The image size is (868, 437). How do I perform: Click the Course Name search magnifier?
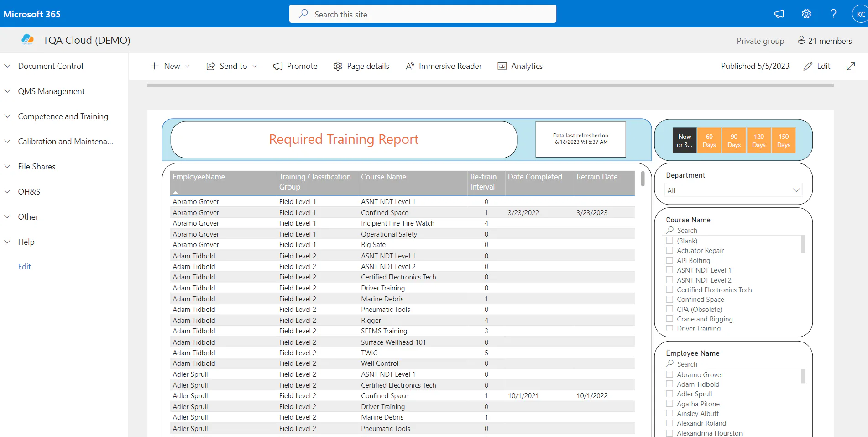(x=670, y=230)
